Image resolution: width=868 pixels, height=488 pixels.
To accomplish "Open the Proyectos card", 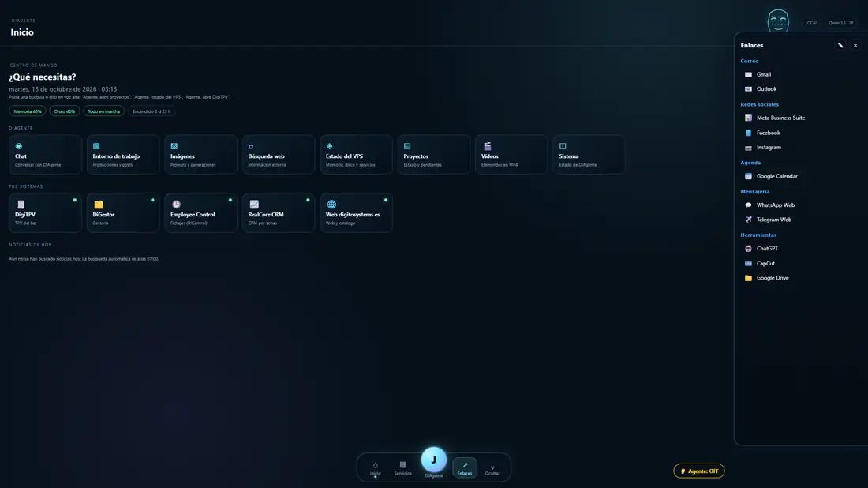I will tap(433, 155).
